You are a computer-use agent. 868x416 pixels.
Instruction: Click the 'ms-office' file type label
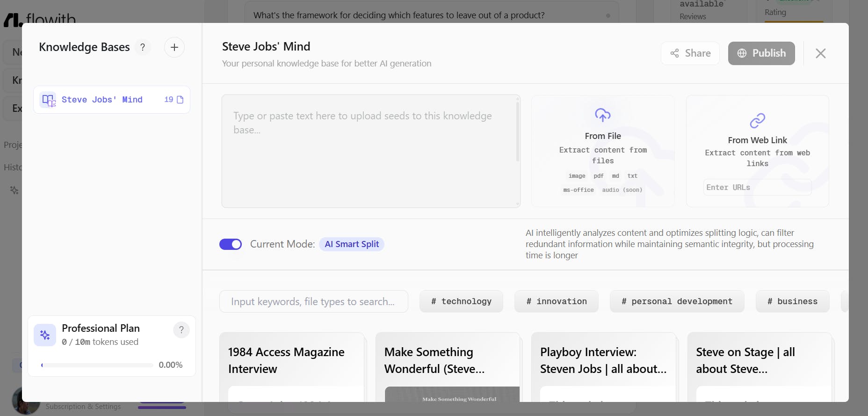pyautogui.click(x=579, y=190)
